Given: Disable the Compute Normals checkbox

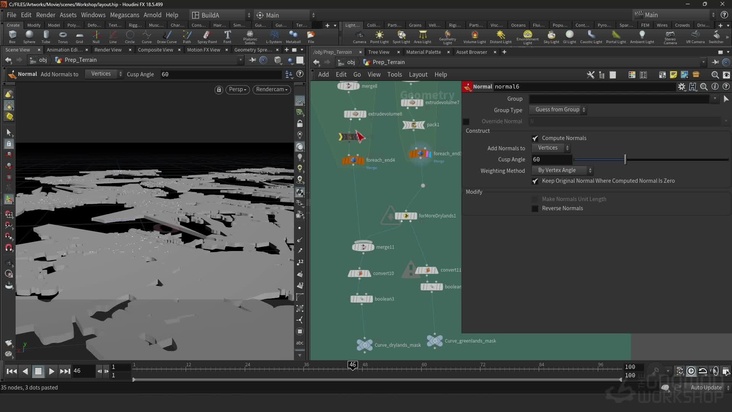Looking at the screenshot, I should click(535, 138).
